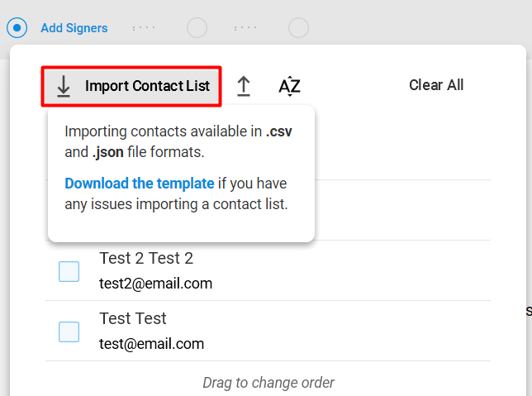Click the test2@email.com address
The height and width of the screenshot is (396, 532).
tap(156, 284)
